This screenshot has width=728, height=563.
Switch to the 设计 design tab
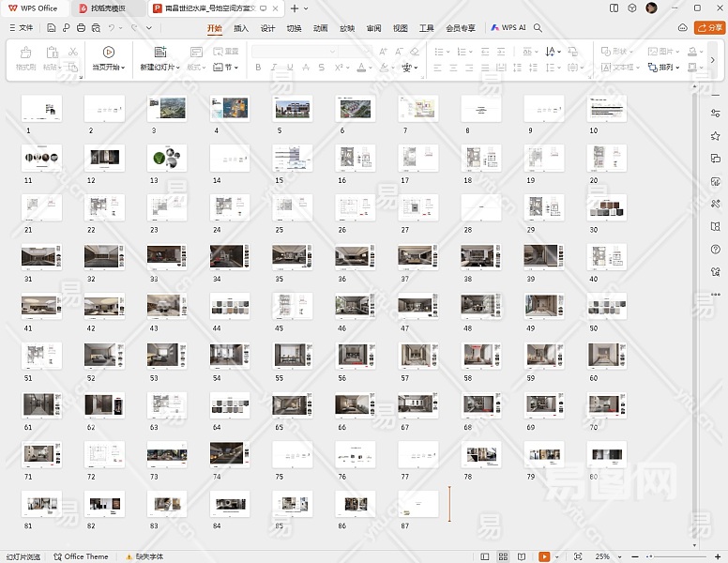tap(267, 28)
